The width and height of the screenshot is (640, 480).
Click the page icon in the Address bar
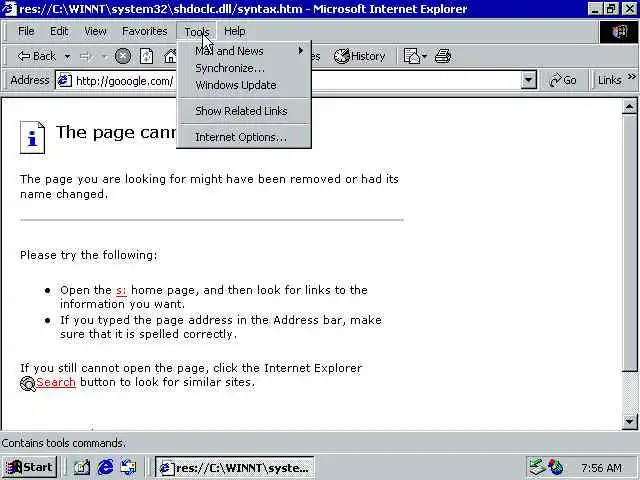pos(64,80)
